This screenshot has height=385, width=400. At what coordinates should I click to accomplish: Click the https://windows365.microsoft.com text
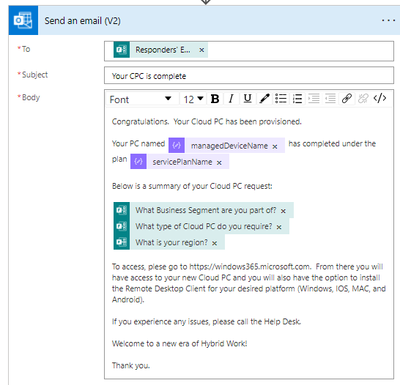(x=250, y=267)
